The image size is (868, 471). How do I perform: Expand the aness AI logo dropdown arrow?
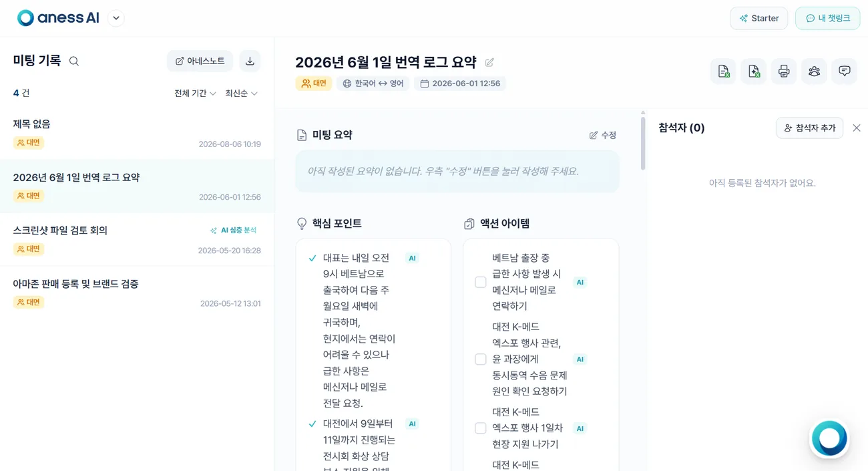pos(116,19)
